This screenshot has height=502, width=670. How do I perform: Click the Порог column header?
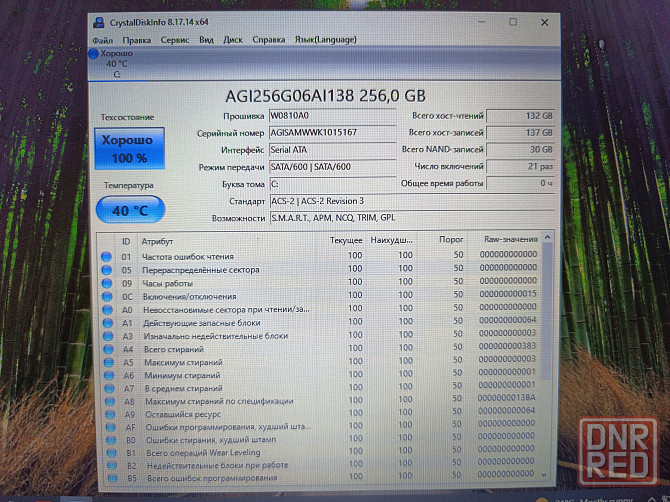[x=451, y=240]
